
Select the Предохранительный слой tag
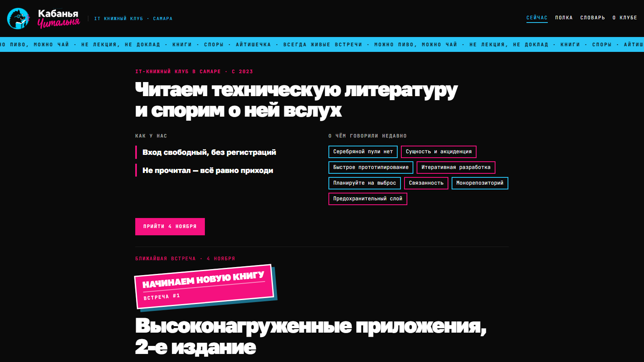pyautogui.click(x=368, y=199)
